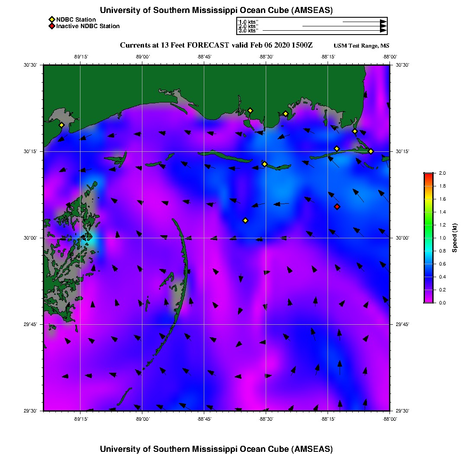
Task: Click yellow station on barrier island below 30°15' line
Action: 264,164
